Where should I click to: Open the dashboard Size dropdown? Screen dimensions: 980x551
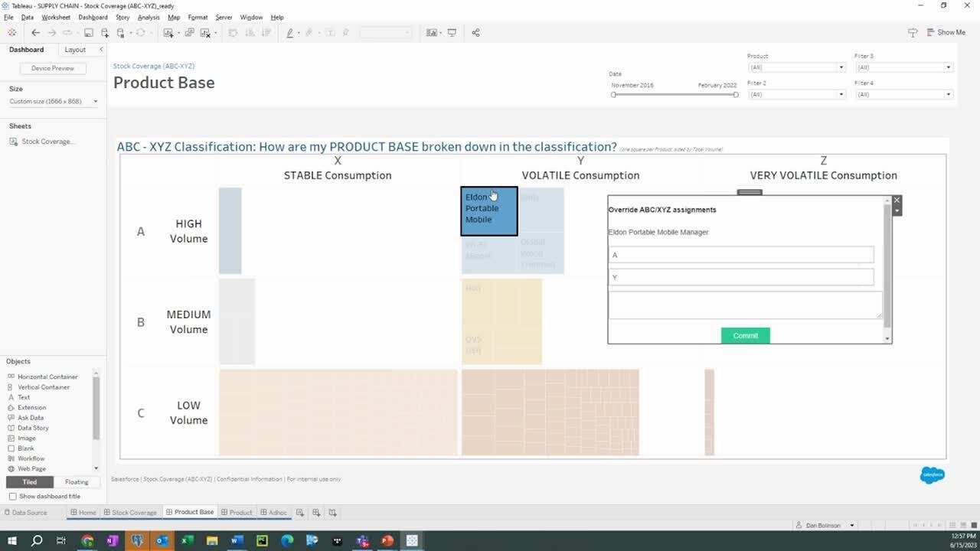[x=54, y=101]
